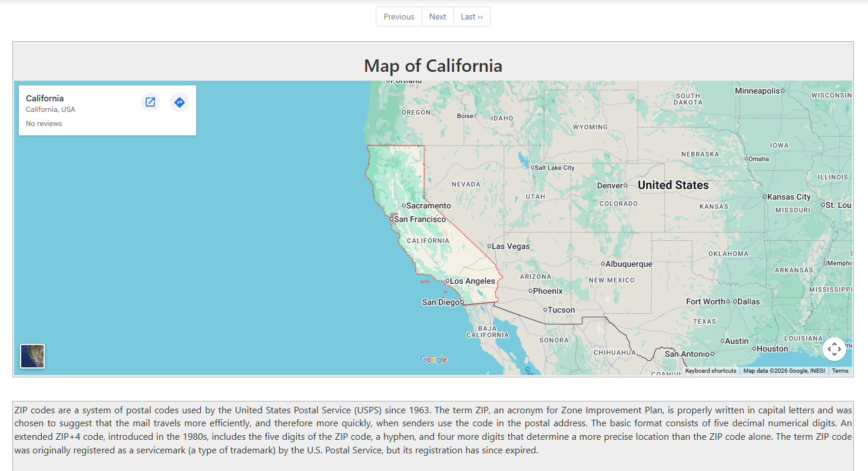This screenshot has height=471, width=868.
Task: Open the Keyboard shortcuts link
Action: [711, 371]
